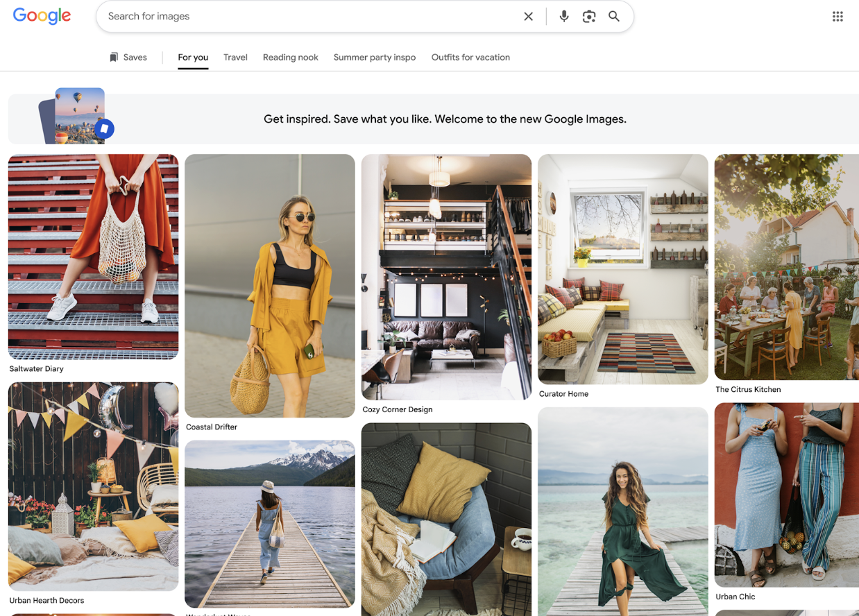Open the woman walking on lake pier image

(270, 524)
